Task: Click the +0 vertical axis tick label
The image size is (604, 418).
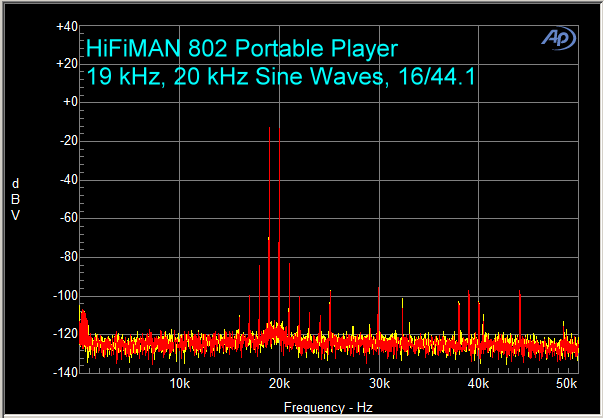Action: (x=69, y=103)
